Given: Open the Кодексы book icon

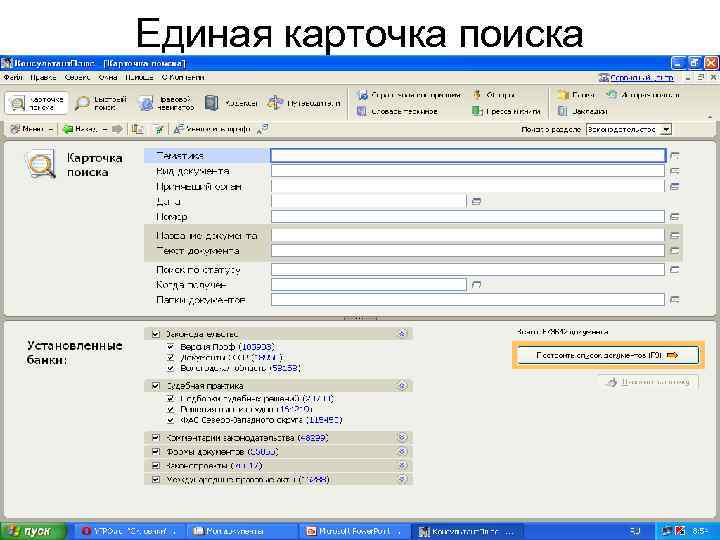Looking at the screenshot, I should pyautogui.click(x=231, y=103).
